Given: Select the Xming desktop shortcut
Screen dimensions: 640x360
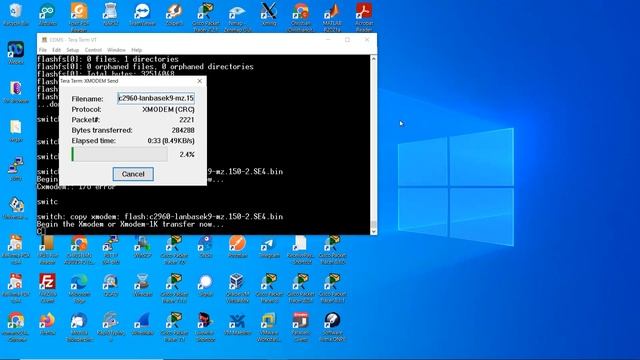Looking at the screenshot, I should click(x=269, y=14).
